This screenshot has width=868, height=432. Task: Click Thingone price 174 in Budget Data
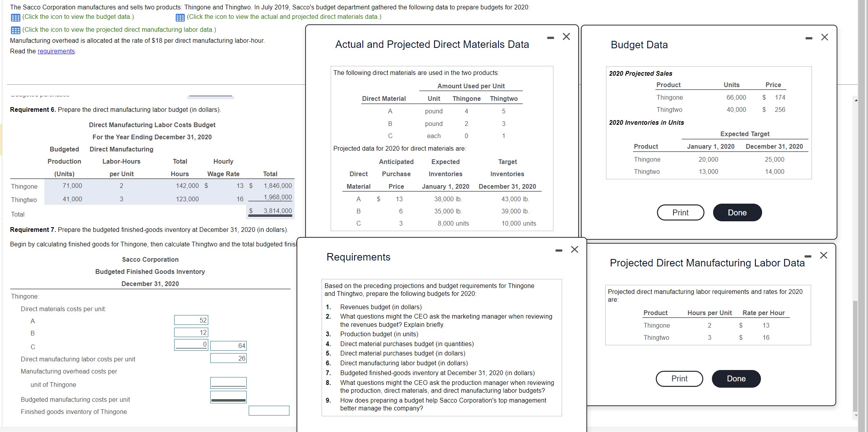780,97
